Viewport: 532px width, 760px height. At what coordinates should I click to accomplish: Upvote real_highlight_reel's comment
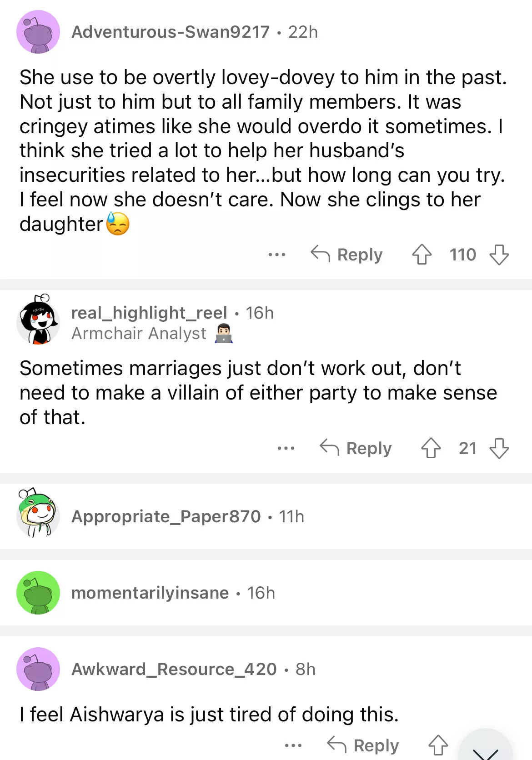(431, 448)
